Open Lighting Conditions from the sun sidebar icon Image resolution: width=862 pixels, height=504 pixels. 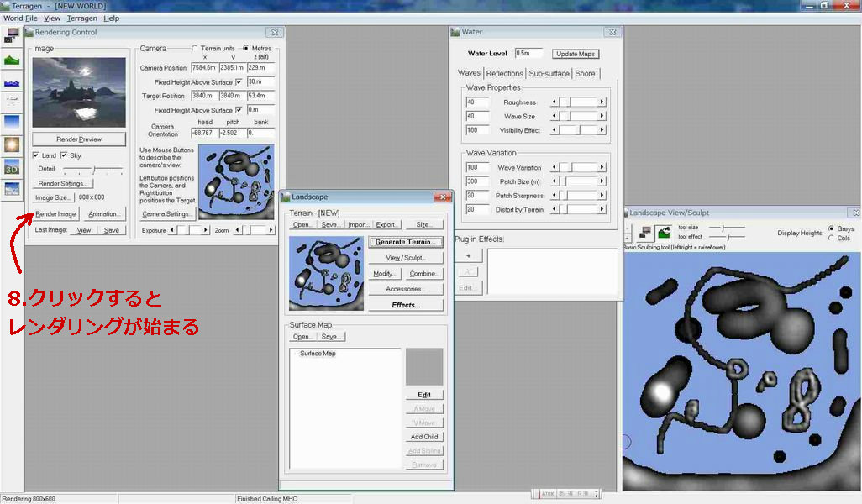(x=12, y=145)
